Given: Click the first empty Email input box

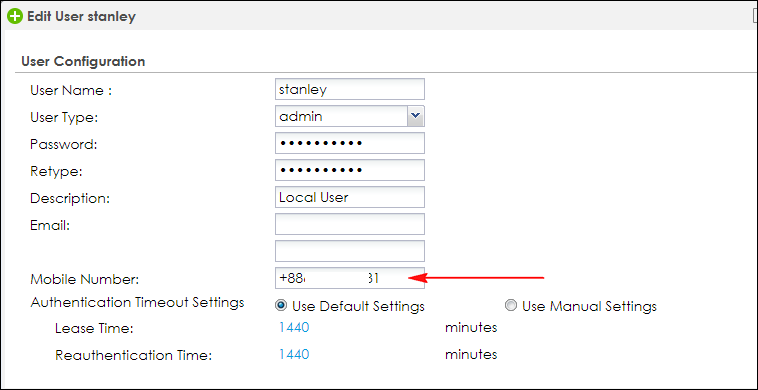Looking at the screenshot, I should click(350, 224).
